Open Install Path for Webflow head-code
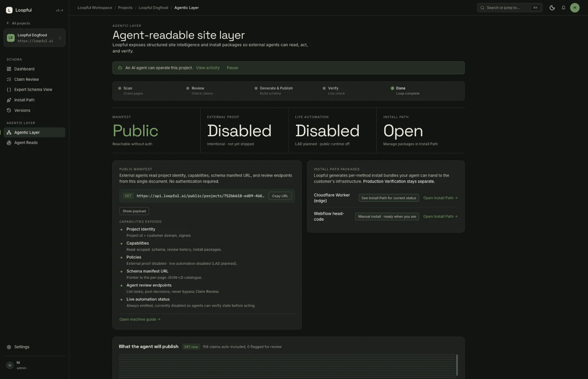Image resolution: width=588 pixels, height=379 pixels. pos(440,217)
